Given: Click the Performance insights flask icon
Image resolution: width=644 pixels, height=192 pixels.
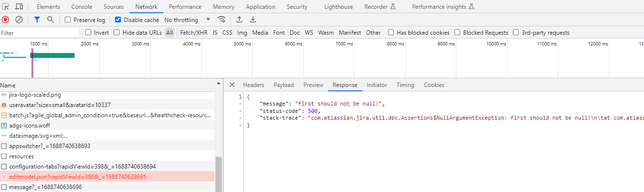Looking at the screenshot, I should (471, 7).
